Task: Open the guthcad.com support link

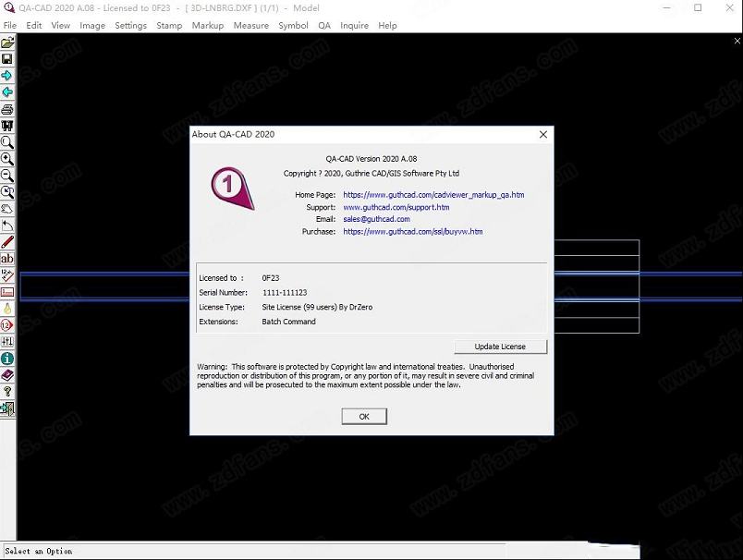Action: [x=396, y=207]
